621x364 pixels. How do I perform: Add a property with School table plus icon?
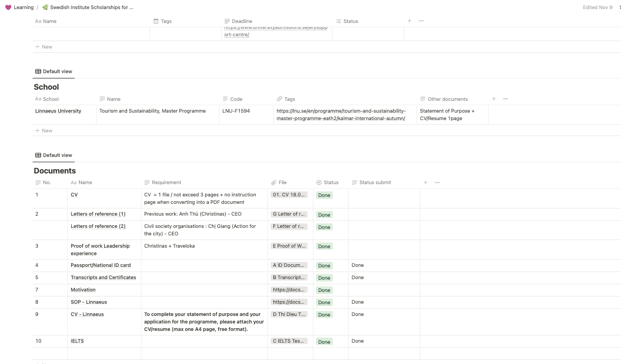[494, 99]
